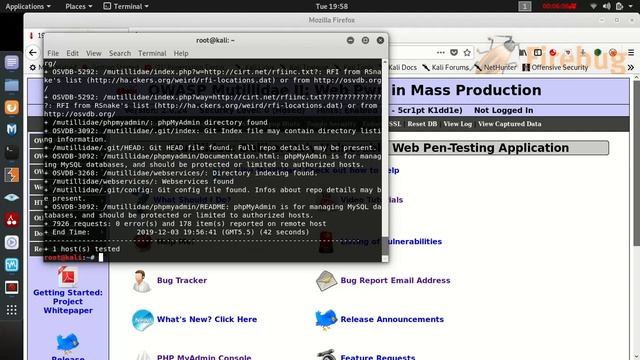This screenshot has height=360, width=640.
Task: Open the Bug Tracker link
Action: click(182, 280)
